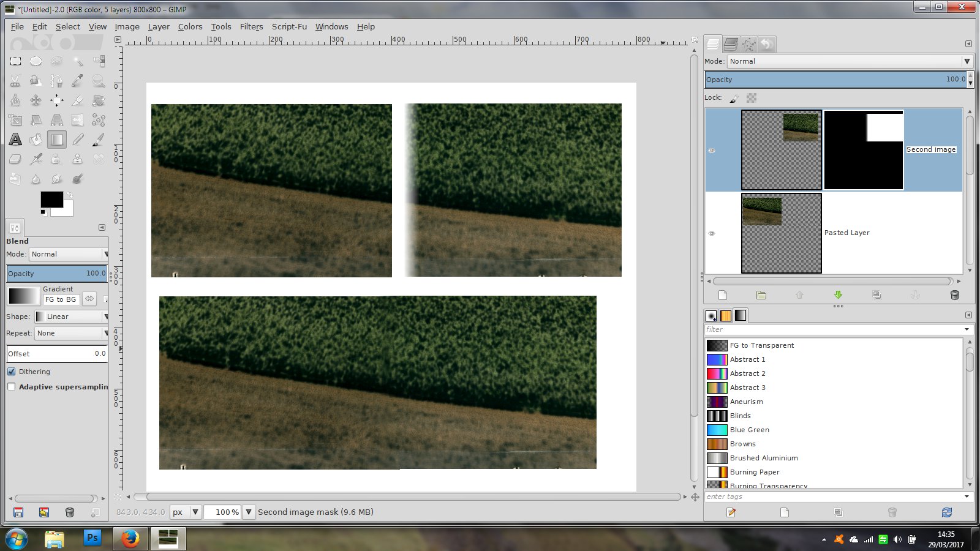Switch to the Channels tab

[731, 44]
